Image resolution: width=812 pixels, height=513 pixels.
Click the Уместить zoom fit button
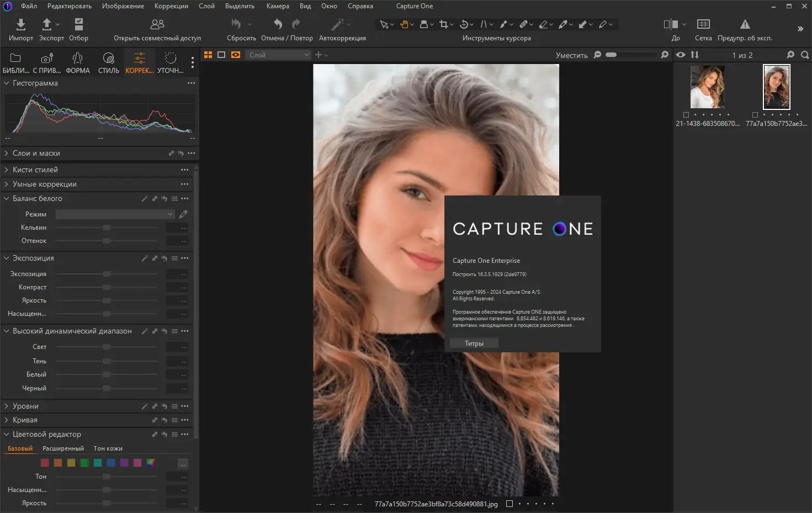click(x=571, y=55)
